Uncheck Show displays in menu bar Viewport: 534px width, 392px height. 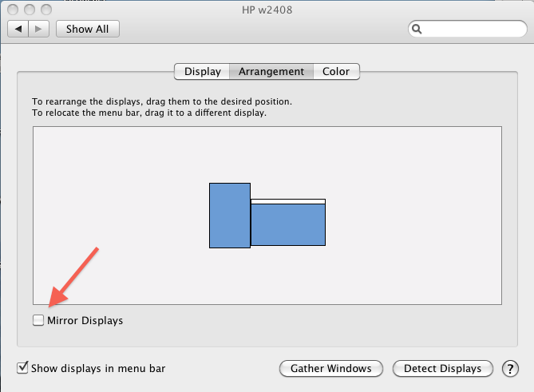(x=22, y=368)
